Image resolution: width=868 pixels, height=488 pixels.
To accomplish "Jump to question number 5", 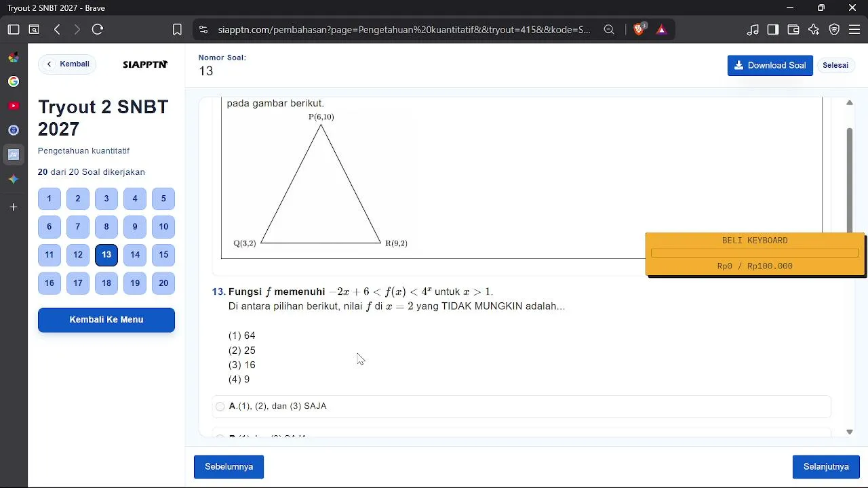I will (163, 199).
